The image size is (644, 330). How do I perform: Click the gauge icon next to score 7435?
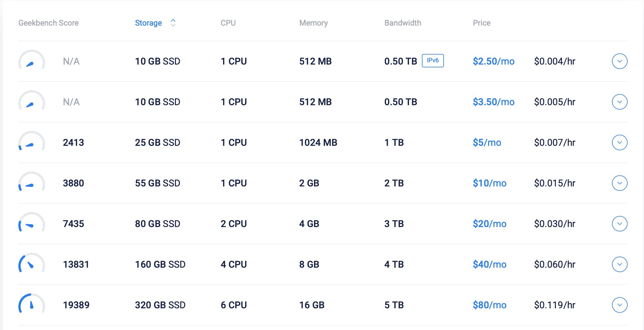(32, 222)
